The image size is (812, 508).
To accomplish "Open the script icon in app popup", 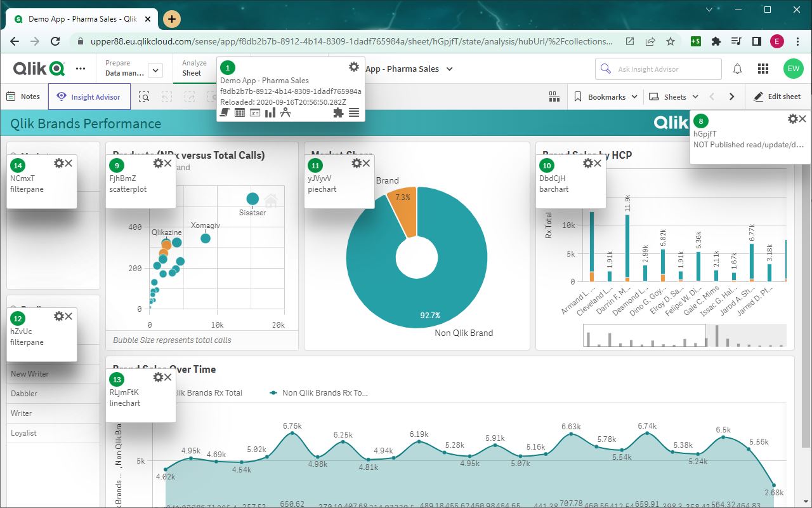I will [x=225, y=112].
